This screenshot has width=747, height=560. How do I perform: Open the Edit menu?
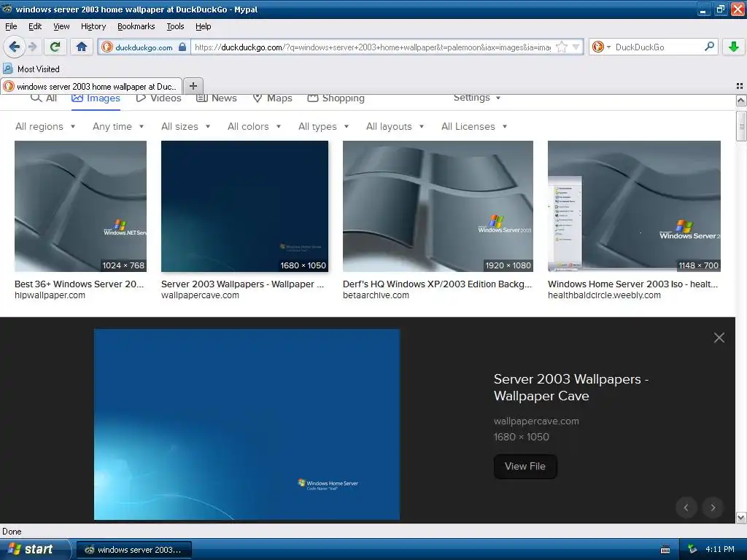[x=35, y=26]
